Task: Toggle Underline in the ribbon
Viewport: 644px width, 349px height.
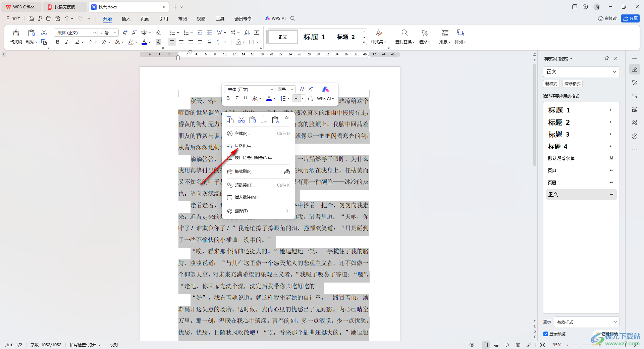Action: 77,42
